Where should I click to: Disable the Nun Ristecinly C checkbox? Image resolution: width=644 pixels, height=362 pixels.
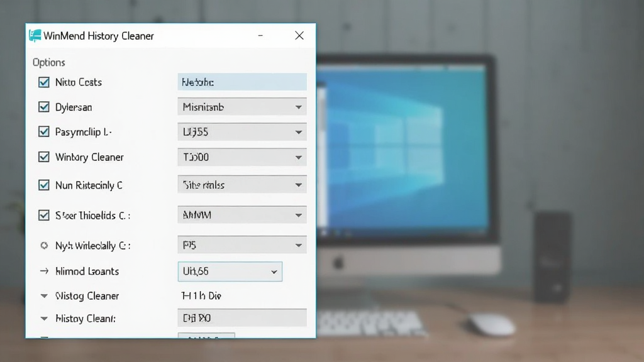tap(44, 185)
